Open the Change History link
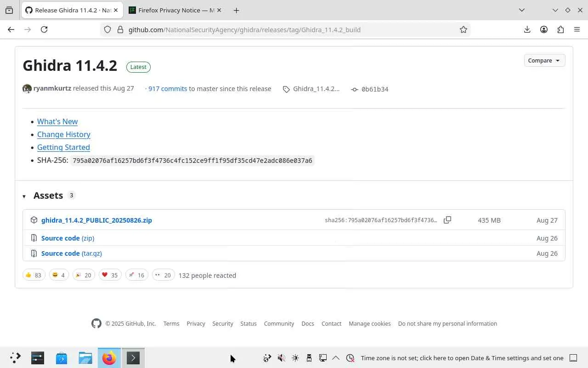 tap(64, 134)
